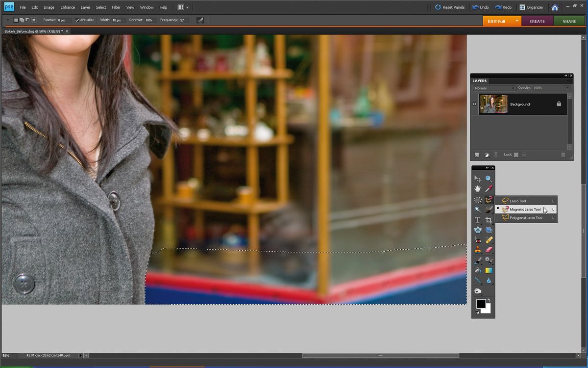The image size is (588, 368).
Task: Select the Eraser tool
Action: point(489,251)
